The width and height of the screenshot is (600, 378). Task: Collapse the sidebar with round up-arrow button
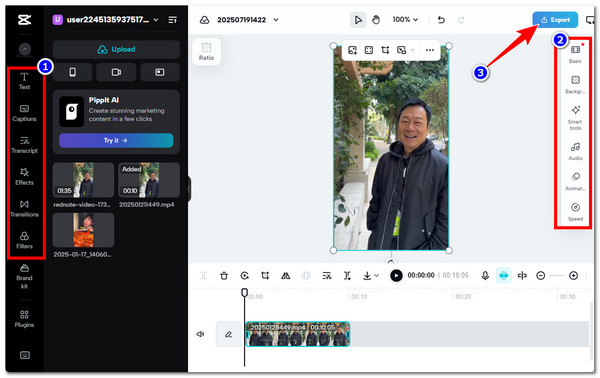tap(25, 49)
